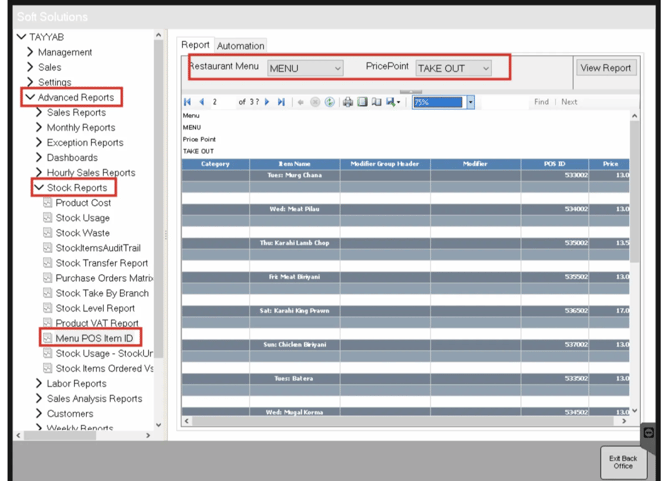This screenshot has height=481, width=670.
Task: Go to previous report page
Action: point(201,102)
